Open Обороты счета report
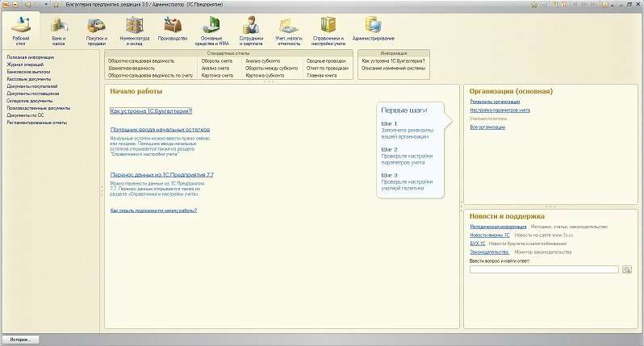The width and height of the screenshot is (644, 346). pyautogui.click(x=217, y=60)
